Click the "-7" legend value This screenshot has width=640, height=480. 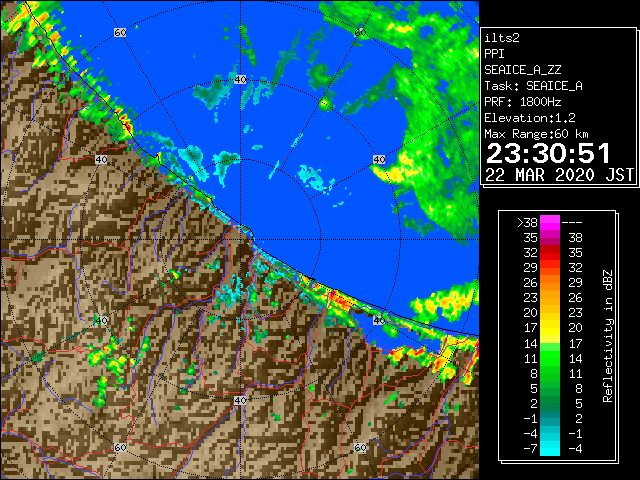530,449
